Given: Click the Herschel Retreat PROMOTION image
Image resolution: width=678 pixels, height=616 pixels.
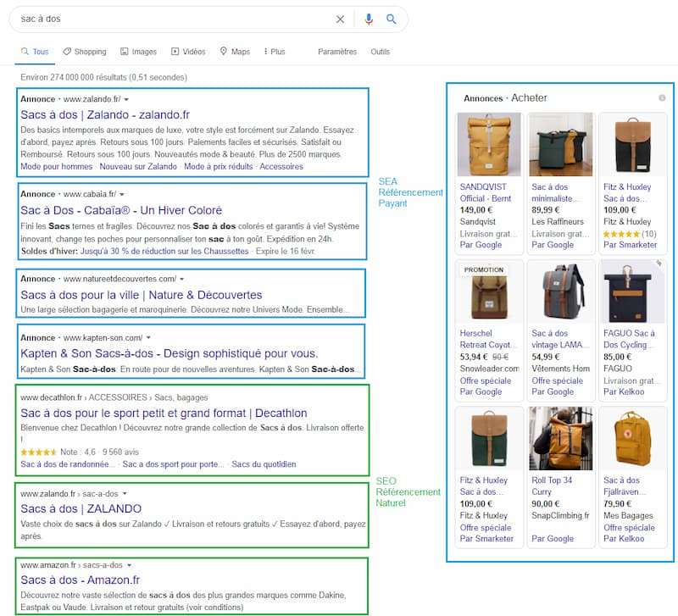Looking at the screenshot, I should (489, 292).
